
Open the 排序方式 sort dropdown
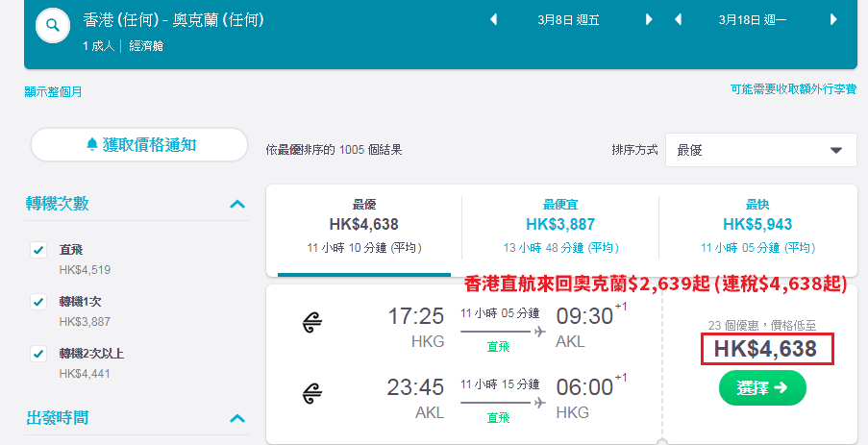(761, 150)
